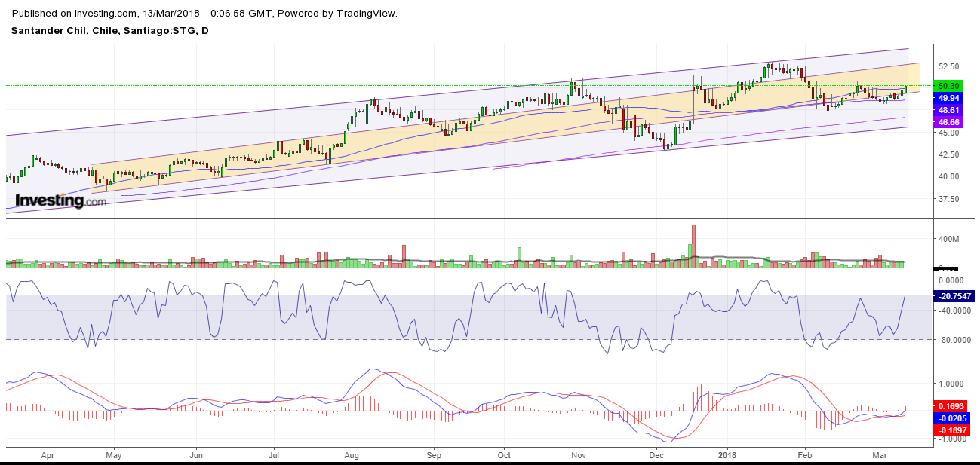This screenshot has width=980, height=465.
Task: Click the -80.0000 oscillator axis label
Action: coord(954,341)
